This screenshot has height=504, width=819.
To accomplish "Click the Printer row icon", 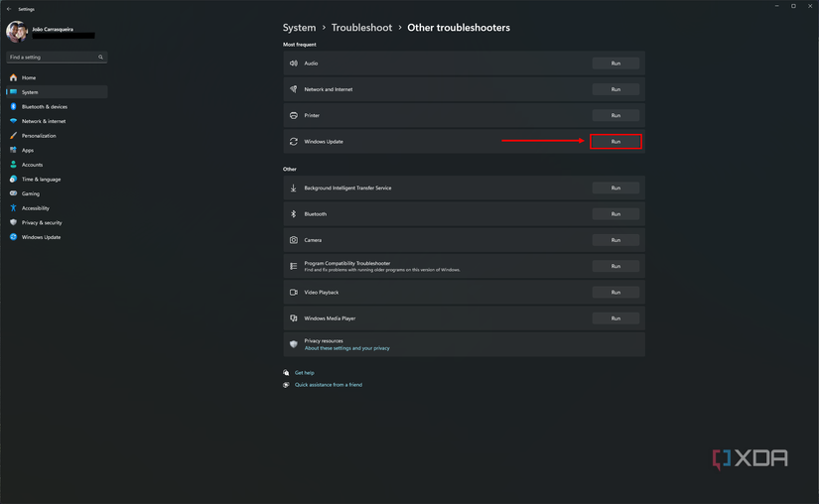I will (294, 115).
